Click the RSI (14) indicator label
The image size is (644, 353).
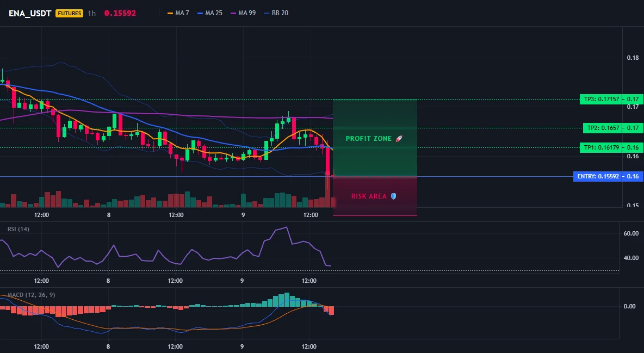coord(18,229)
